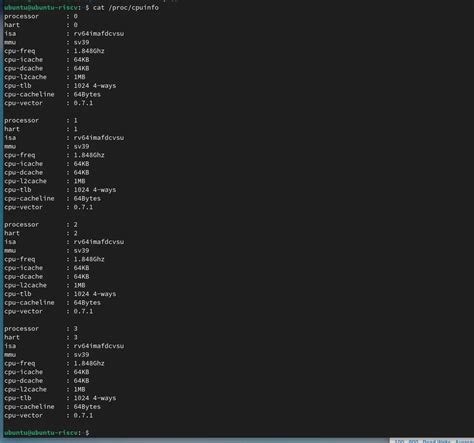Click the 'hart : 3' line
This screenshot has height=443, width=474.
coord(41,337)
